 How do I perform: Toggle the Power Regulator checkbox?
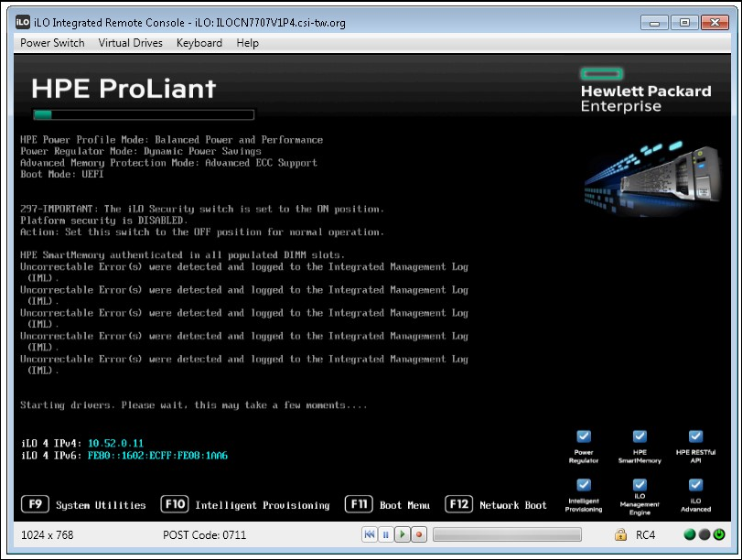click(x=584, y=436)
